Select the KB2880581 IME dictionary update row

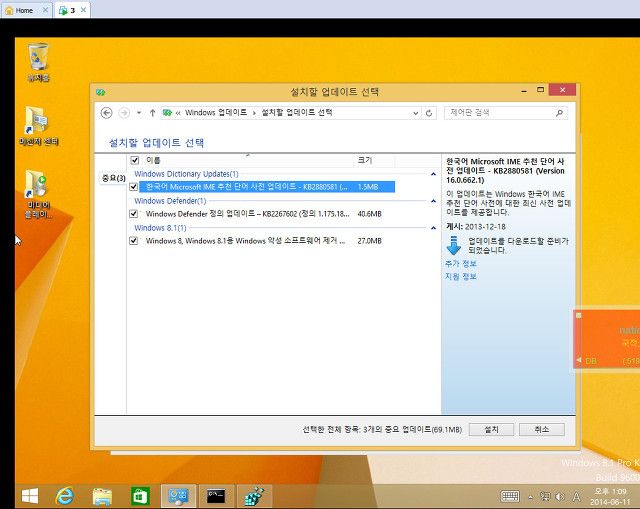tap(267, 187)
